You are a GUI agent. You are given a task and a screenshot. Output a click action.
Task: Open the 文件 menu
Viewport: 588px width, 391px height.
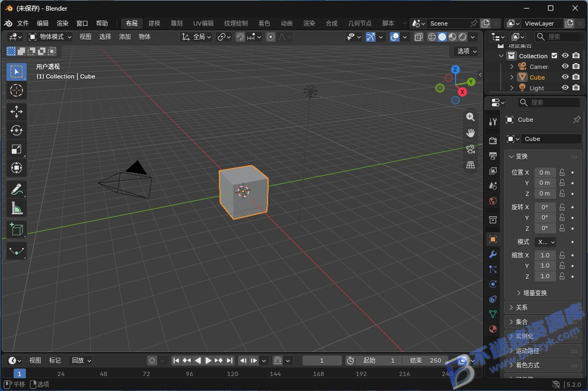[23, 24]
